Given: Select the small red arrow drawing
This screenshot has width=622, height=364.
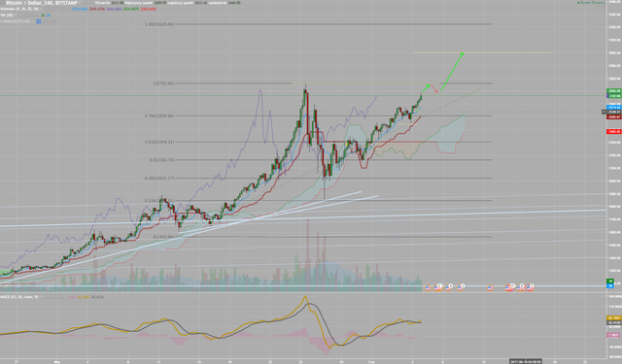Looking at the screenshot, I should (434, 88).
